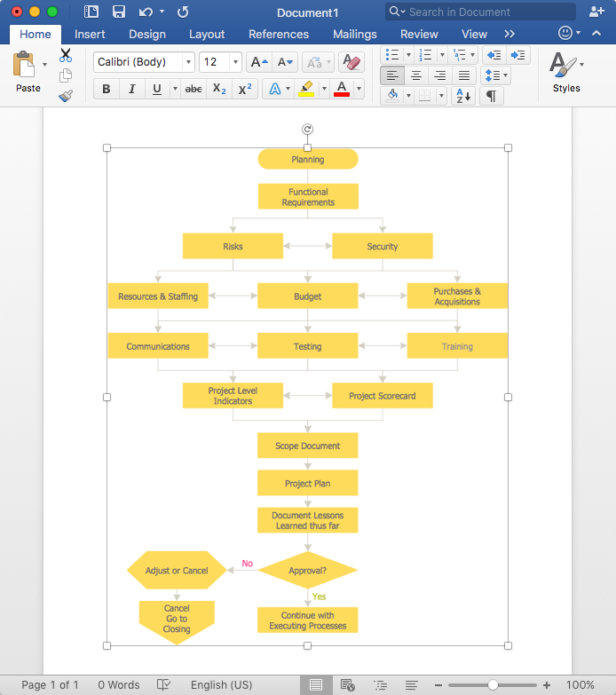The width and height of the screenshot is (616, 695).
Task: Click the Undo arrow
Action: point(146,12)
